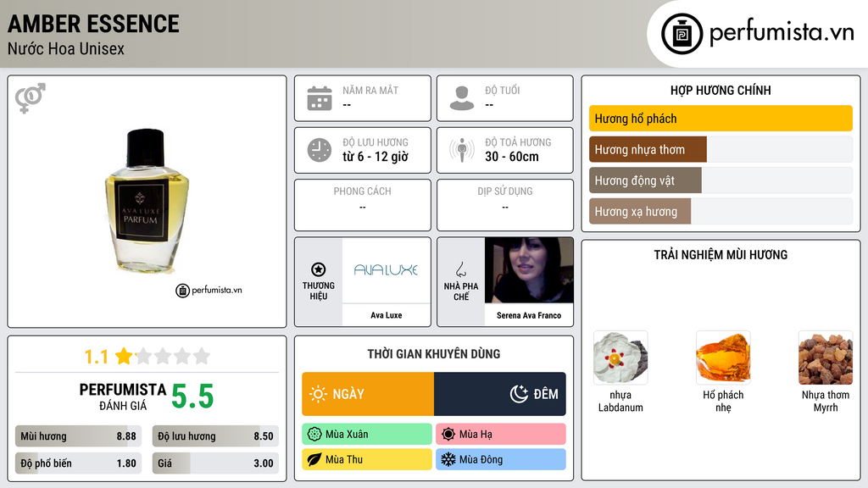Click the AMBER ESSENCE title
Screen dimensions: 868x488
(93, 24)
